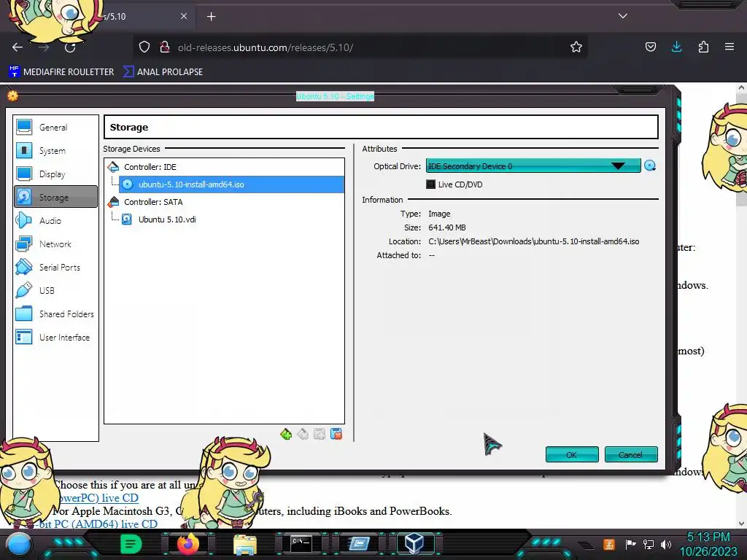Select the Storage settings category
747x560 pixels.
tap(55, 197)
